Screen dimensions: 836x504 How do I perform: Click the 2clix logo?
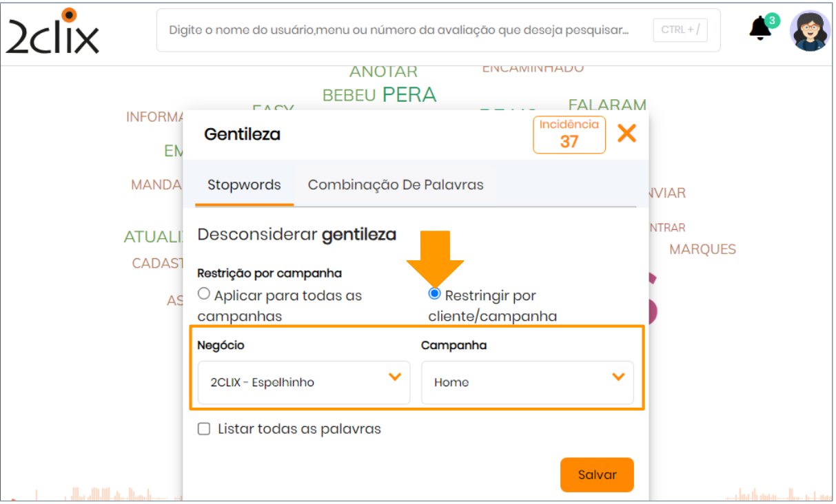(x=52, y=31)
